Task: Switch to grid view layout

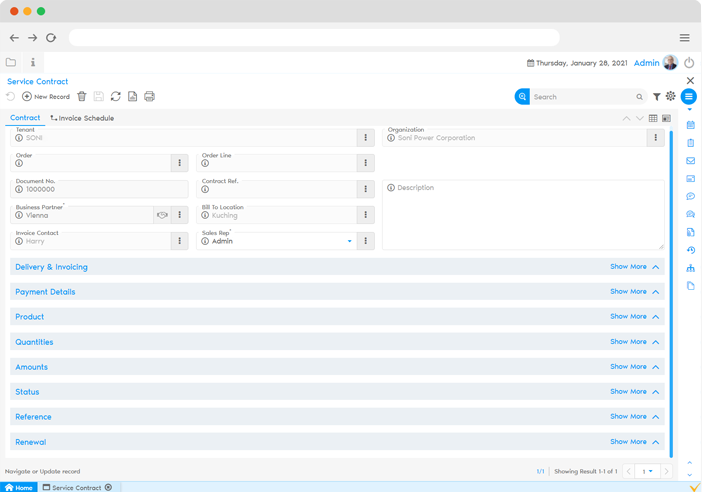Action: tap(653, 118)
